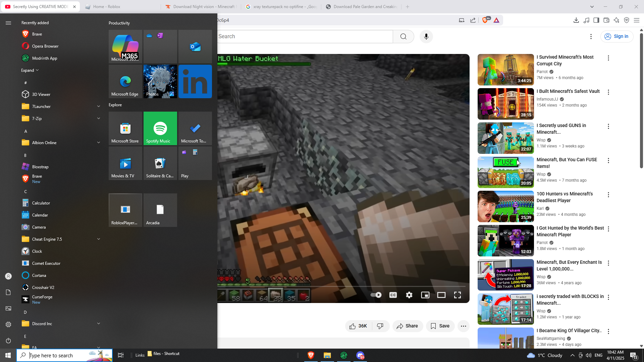Click the Brave Shields lion icon
The height and width of the screenshot is (362, 644).
pyautogui.click(x=485, y=20)
